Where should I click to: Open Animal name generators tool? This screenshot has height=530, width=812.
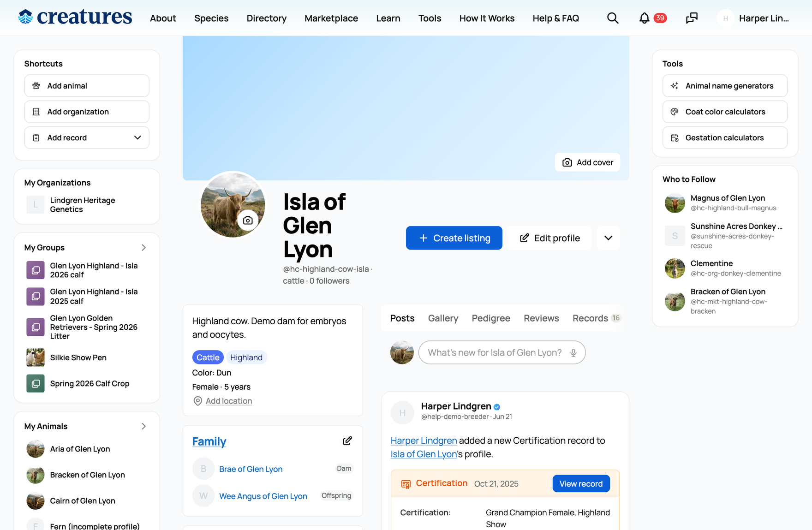[725, 86]
